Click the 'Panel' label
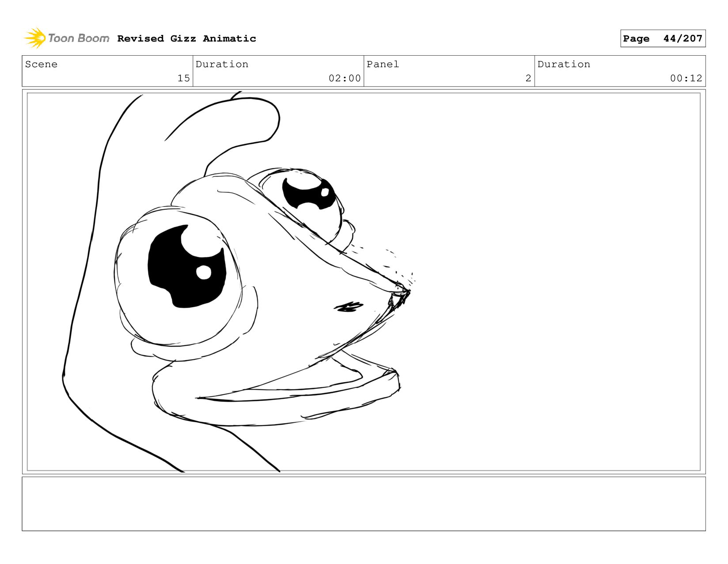The width and height of the screenshot is (728, 564). coord(383,64)
